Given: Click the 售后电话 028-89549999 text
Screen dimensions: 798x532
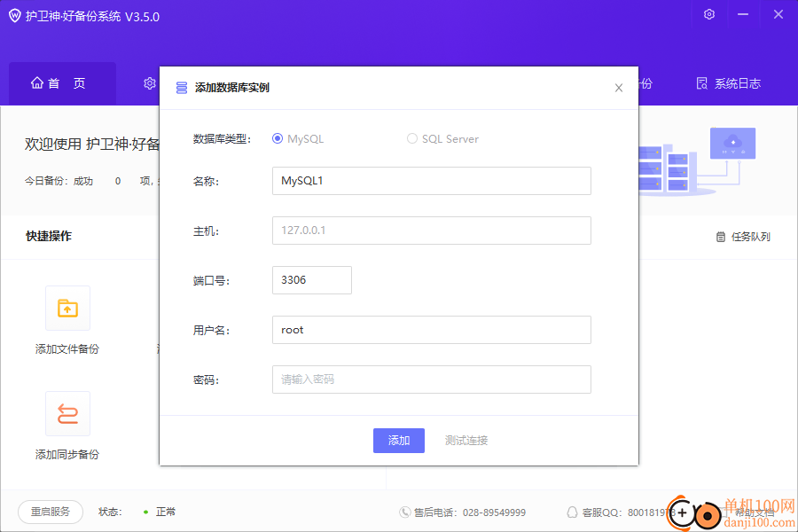Looking at the screenshot, I should coord(470,512).
